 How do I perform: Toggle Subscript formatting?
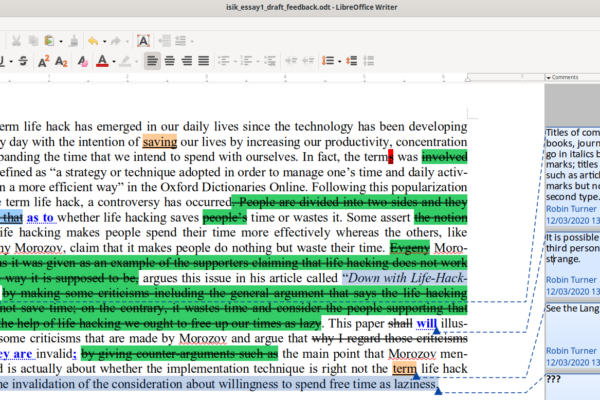(x=61, y=61)
